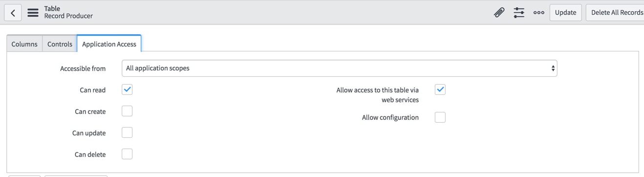
Task: Uncheck web services access checkbox
Action: click(x=440, y=89)
